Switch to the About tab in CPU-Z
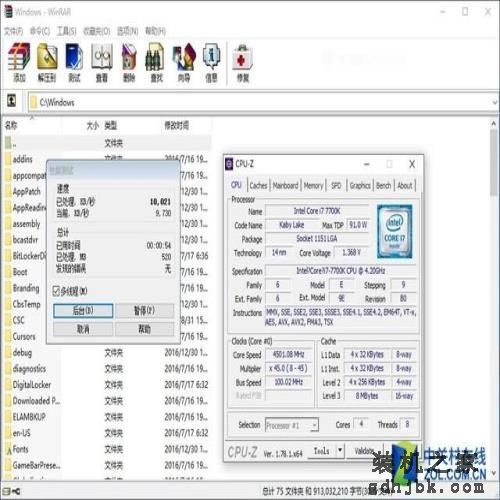 tap(405, 185)
